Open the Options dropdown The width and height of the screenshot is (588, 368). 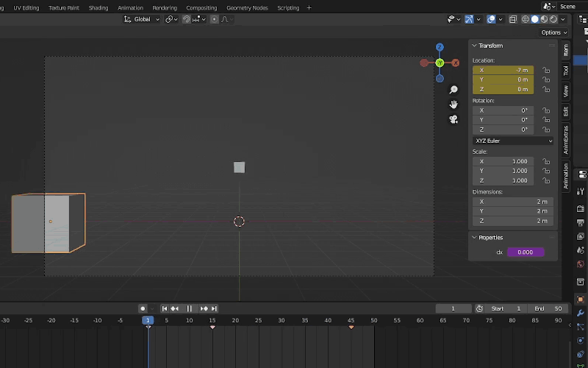pos(554,32)
